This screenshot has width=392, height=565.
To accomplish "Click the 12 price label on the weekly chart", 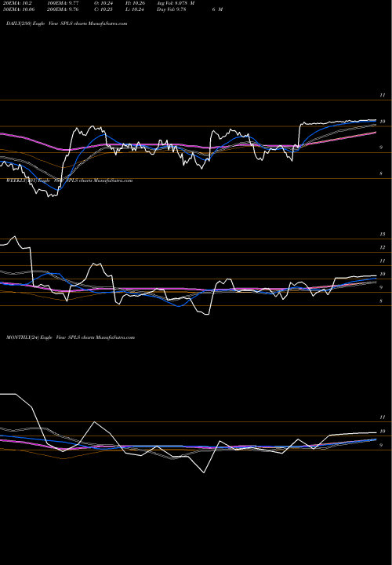I will tap(383, 247).
